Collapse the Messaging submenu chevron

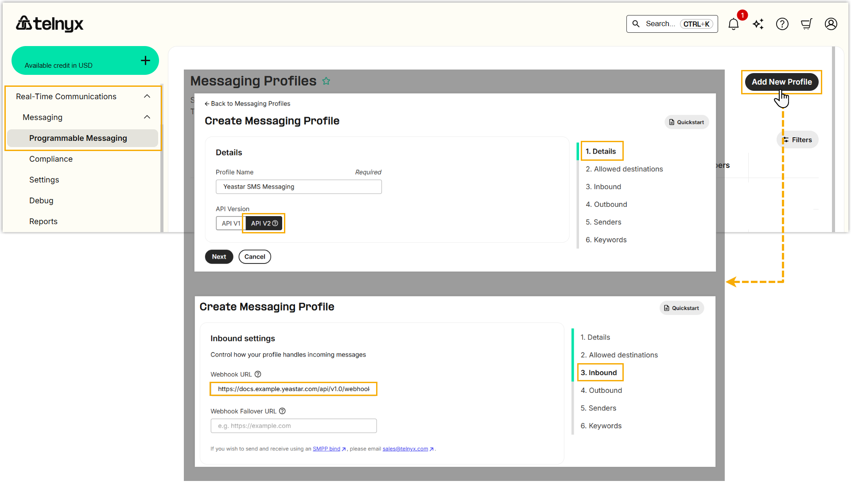click(147, 117)
